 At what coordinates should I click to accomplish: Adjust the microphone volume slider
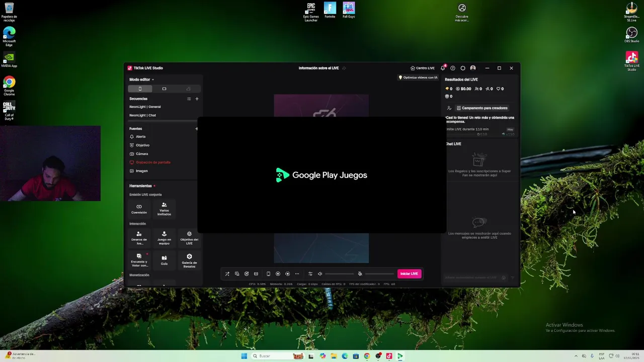coord(379,274)
